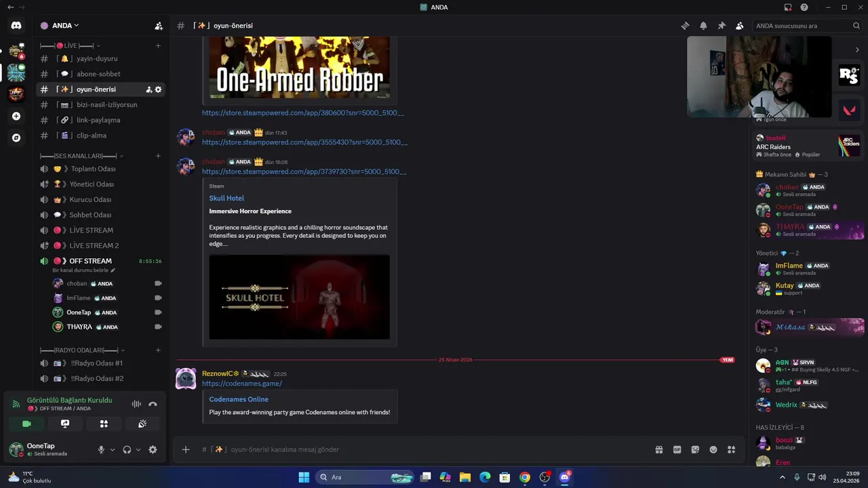Image resolution: width=868 pixels, height=488 pixels.
Task: Show hidden icons chevron in system tray
Action: point(782,477)
